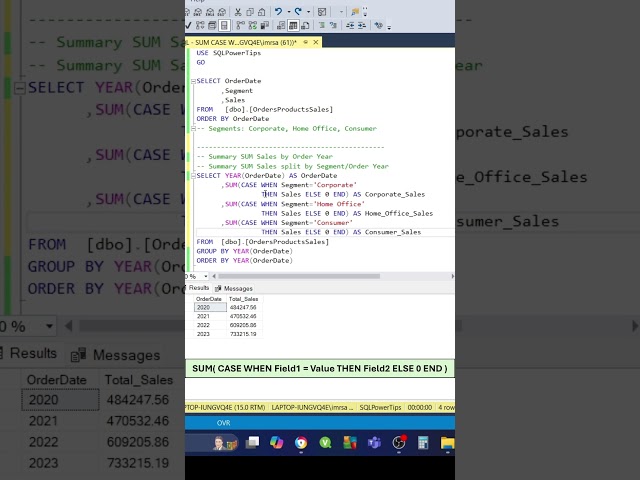
Task: Open the Messages tab
Action: (x=234, y=289)
